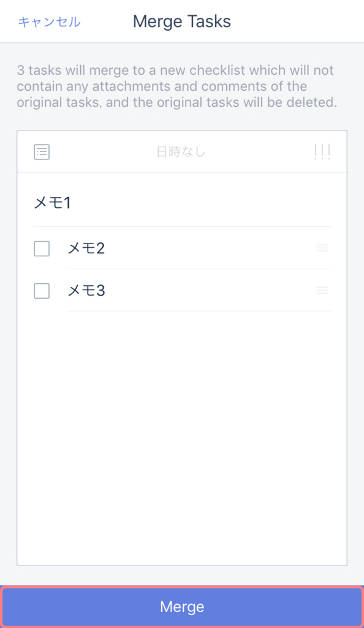Open the date and time picker
This screenshot has width=364, height=628.
(x=181, y=151)
